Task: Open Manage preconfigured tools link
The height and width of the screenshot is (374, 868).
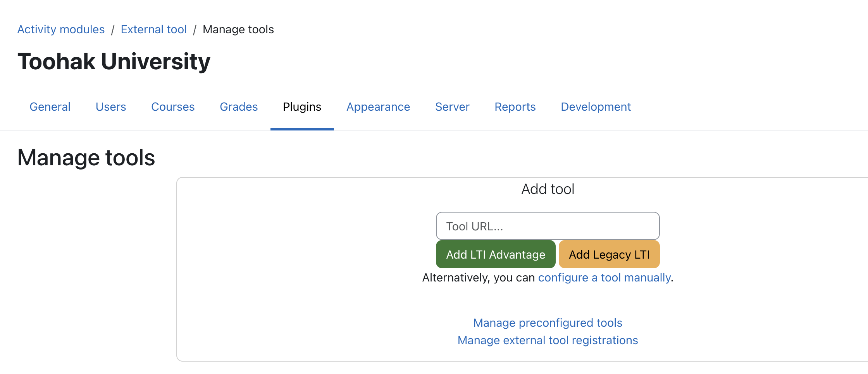Action: click(x=548, y=323)
